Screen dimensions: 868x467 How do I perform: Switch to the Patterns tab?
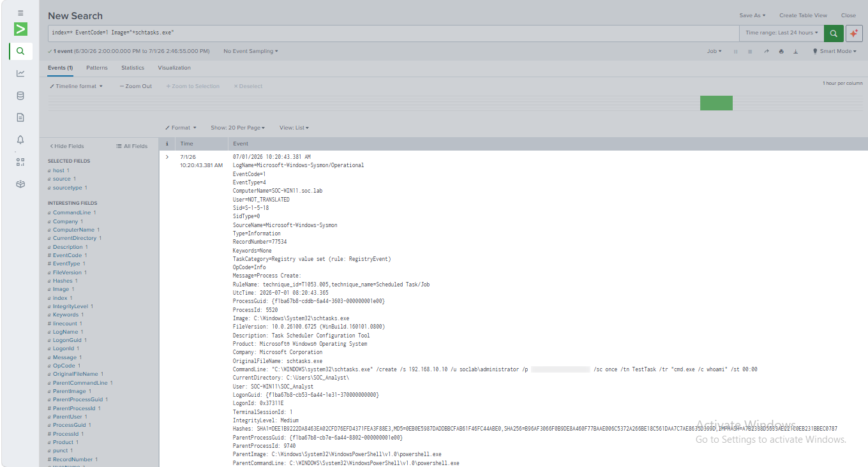[x=97, y=68]
